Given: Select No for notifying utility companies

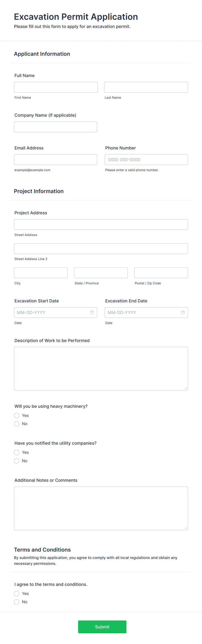Looking at the screenshot, I should 17,461.
